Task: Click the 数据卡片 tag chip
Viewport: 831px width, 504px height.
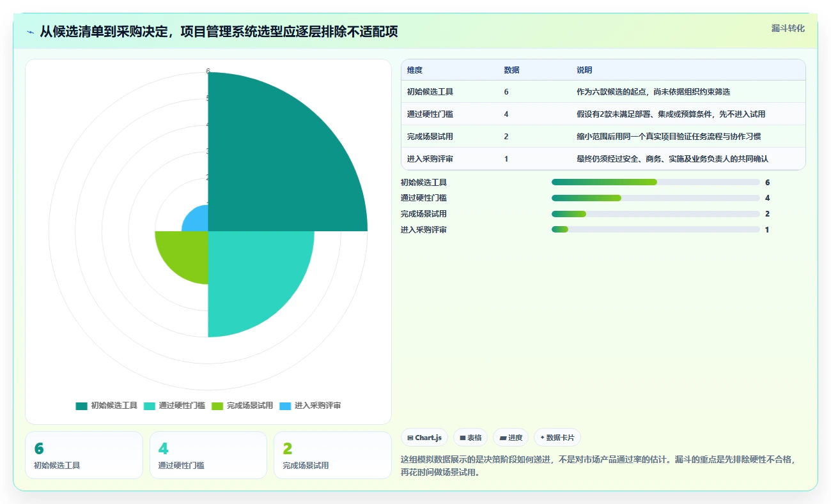Action: click(x=557, y=438)
